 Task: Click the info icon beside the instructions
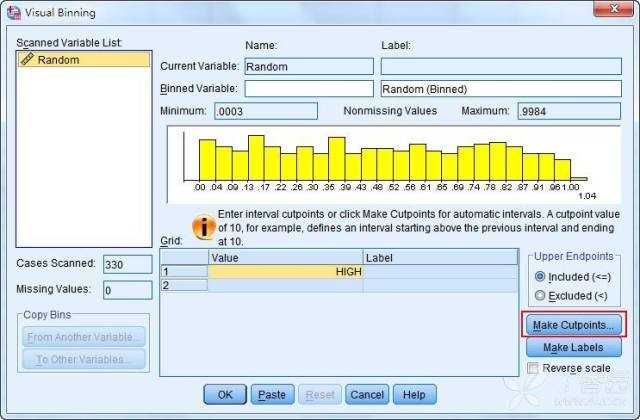[204, 226]
